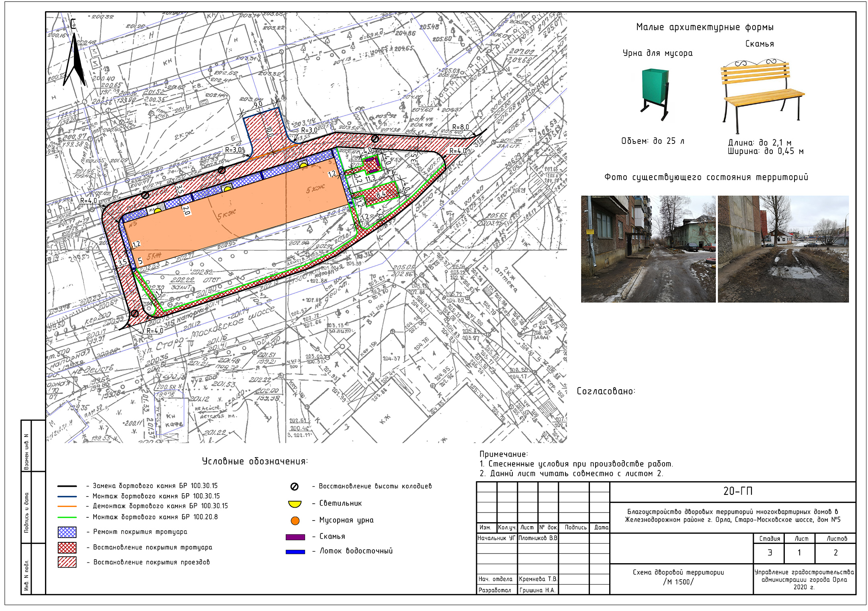Click the 'Урна для мусора' caption
The image size is (868, 611).
point(657,53)
